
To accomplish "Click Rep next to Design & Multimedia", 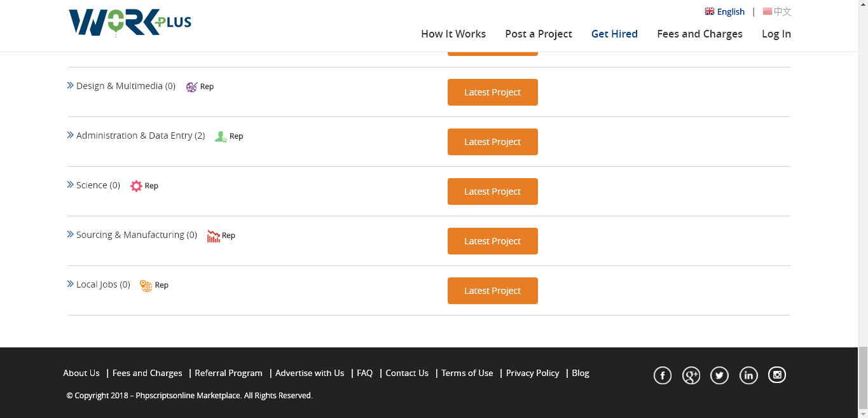I will coord(207,87).
